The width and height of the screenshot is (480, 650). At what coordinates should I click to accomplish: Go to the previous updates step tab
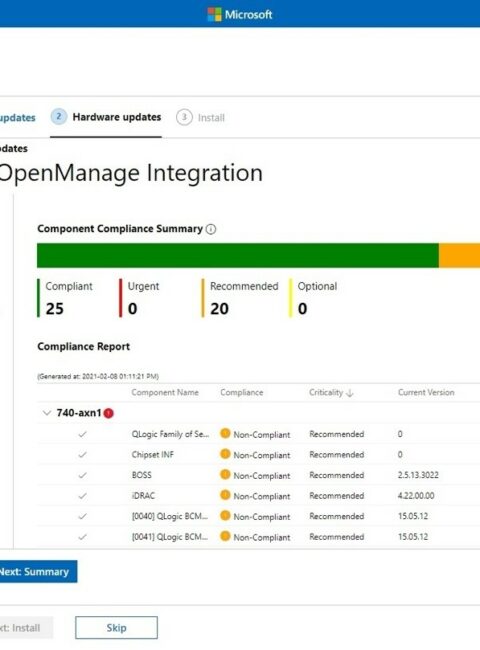[17, 118]
